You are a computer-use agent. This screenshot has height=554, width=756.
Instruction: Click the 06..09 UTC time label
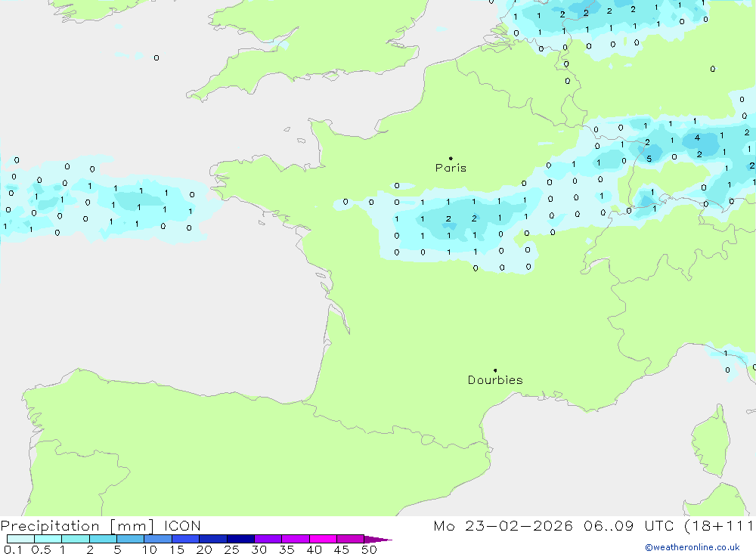point(630,525)
